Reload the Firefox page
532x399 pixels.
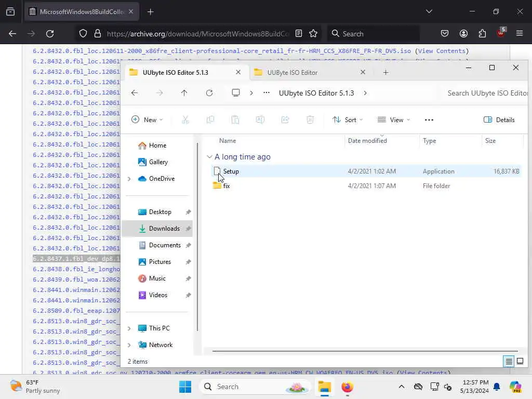pos(50,34)
